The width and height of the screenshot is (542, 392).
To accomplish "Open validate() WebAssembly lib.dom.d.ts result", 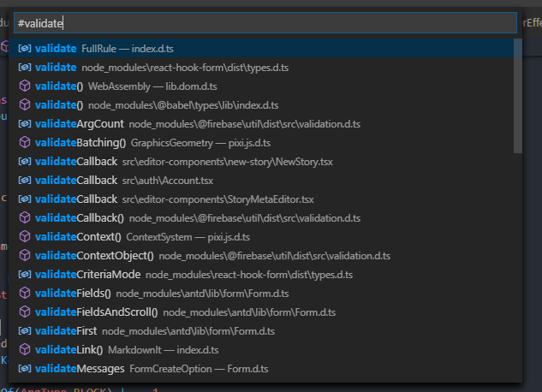I will click(x=261, y=86).
